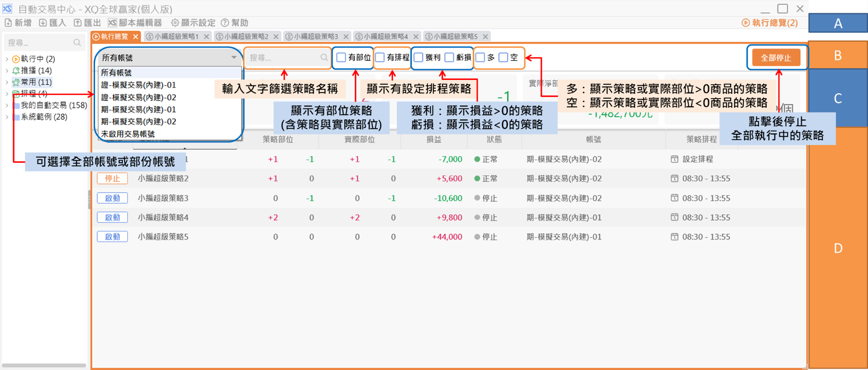Check the 空 short position checkbox
Viewport: 868px width, 370px height.
tap(503, 57)
